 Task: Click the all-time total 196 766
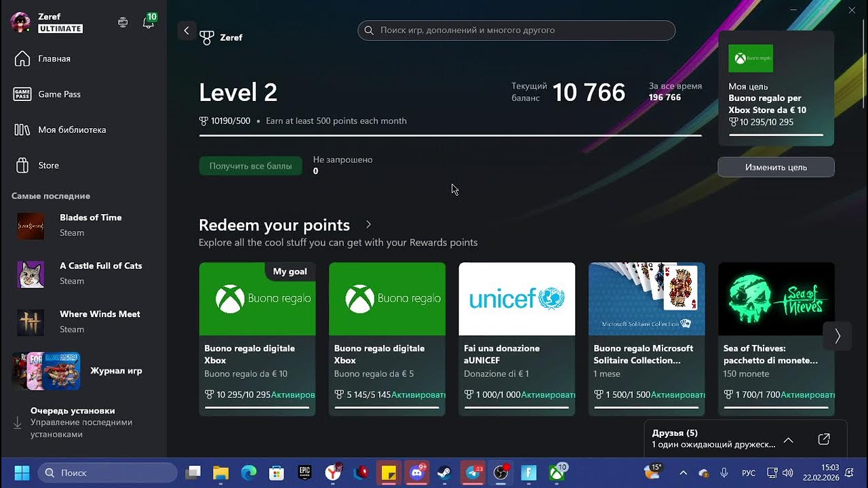(x=665, y=98)
